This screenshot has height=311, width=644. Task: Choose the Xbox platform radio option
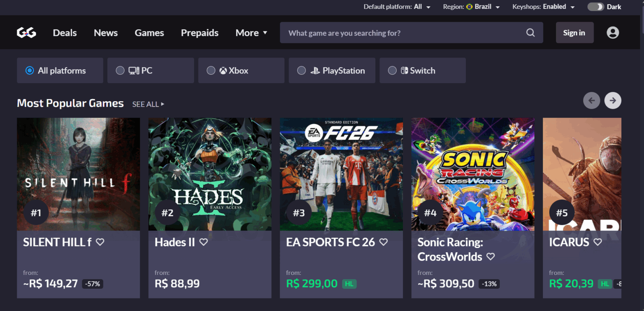click(x=211, y=71)
